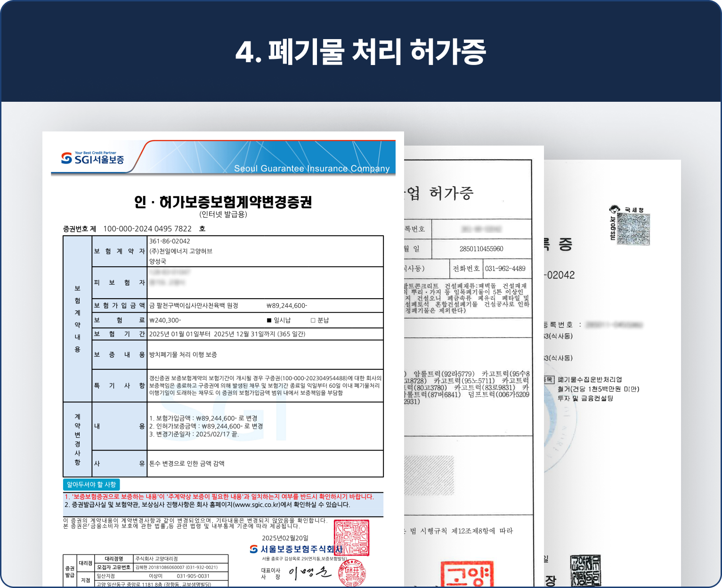This screenshot has width=722, height=588.
Task: Click the name 이상미 in branch row
Action: point(155,576)
